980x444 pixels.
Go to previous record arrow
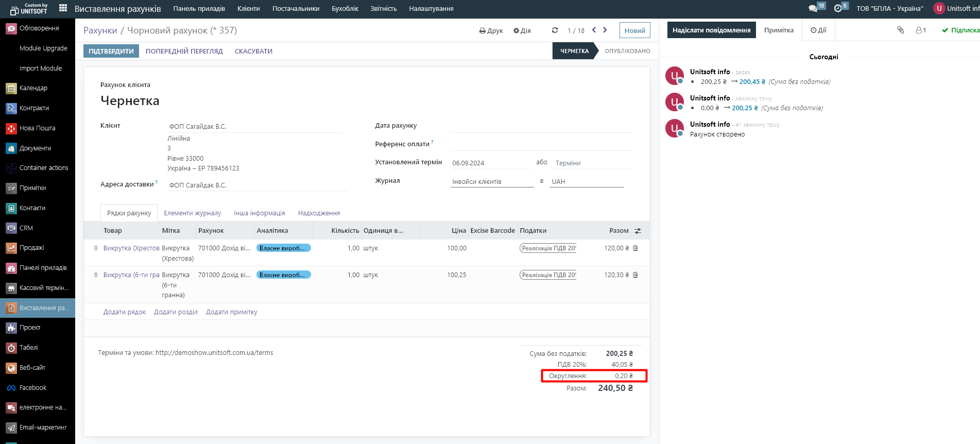pos(594,30)
